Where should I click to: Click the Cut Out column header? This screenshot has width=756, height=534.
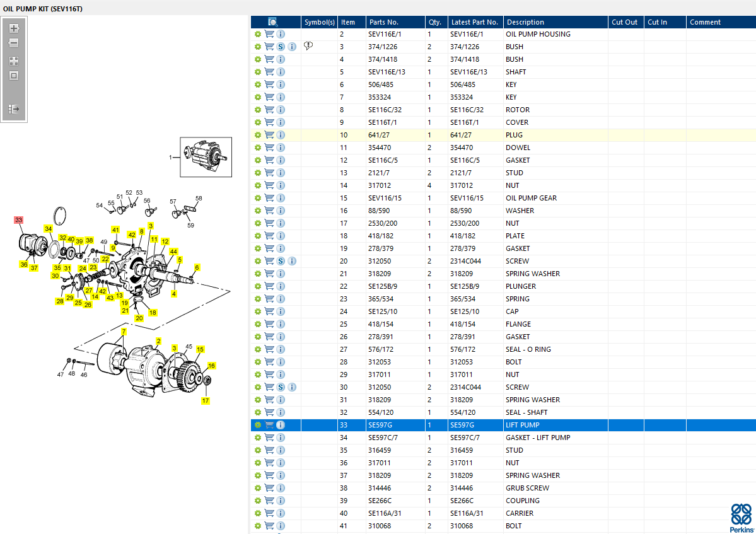coord(626,22)
